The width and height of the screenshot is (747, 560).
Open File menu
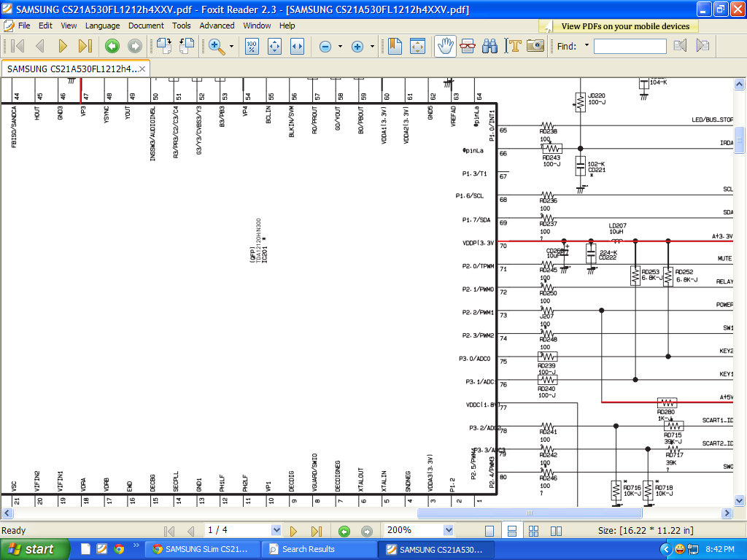click(x=24, y=26)
